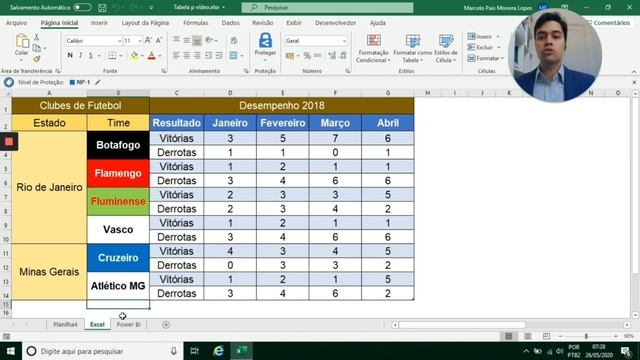Click the copy icon in clipboard group

(37, 48)
